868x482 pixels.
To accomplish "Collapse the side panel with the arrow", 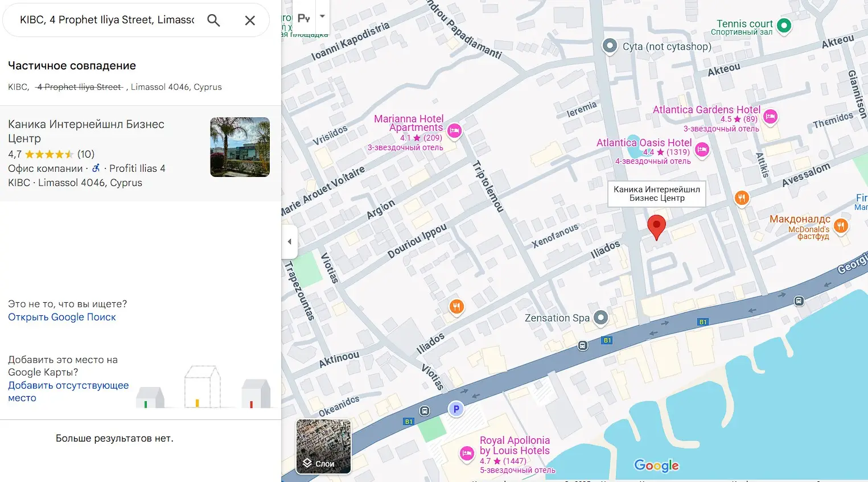I will tap(289, 241).
